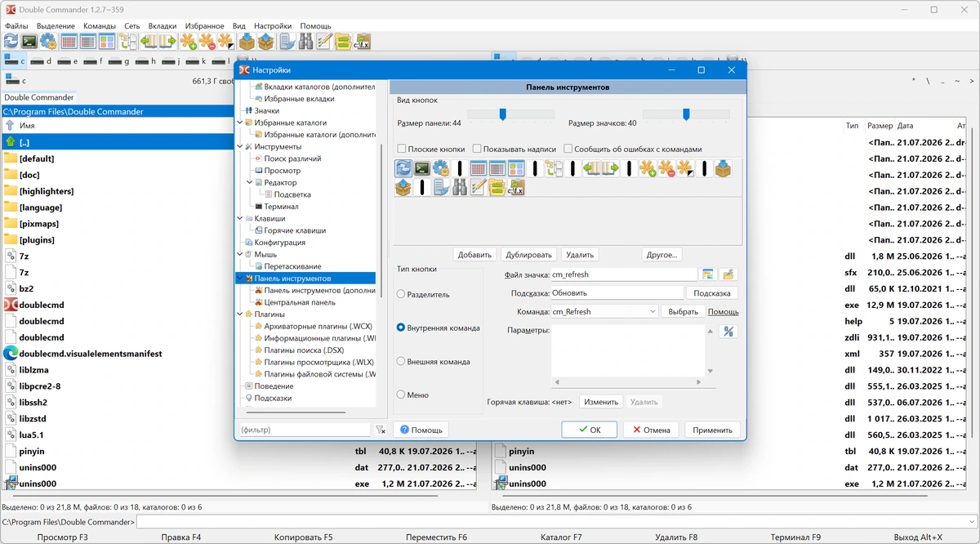This screenshot has width=980, height=544.
Task: Click the percent variables helper icon by Параметры
Action: [x=728, y=332]
